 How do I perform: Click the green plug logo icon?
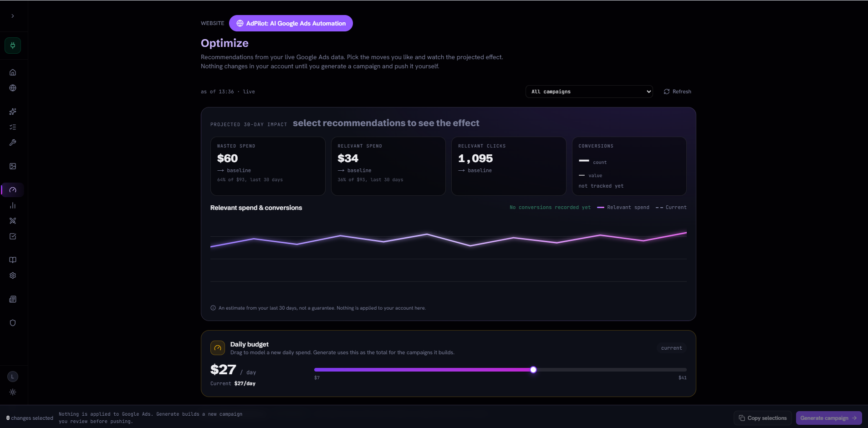(13, 46)
